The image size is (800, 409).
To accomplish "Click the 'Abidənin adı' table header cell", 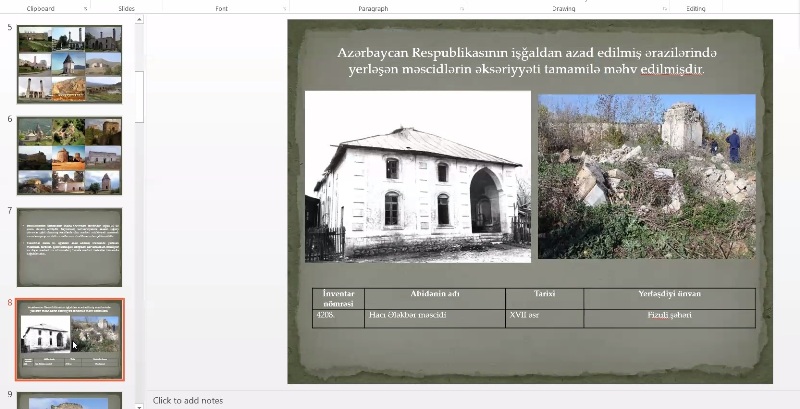I will coord(435,299).
